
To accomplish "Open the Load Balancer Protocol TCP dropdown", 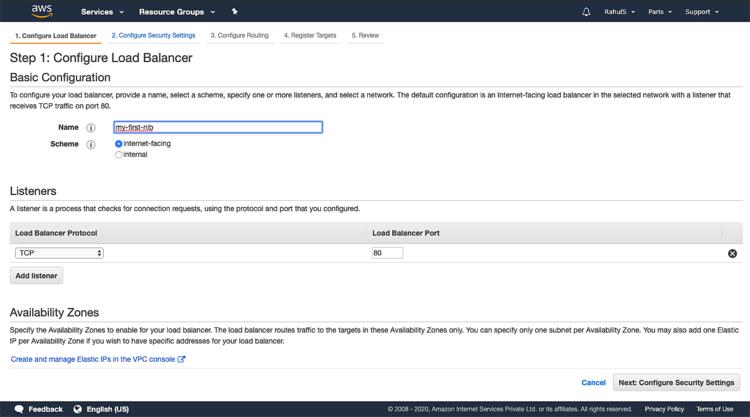I will [x=59, y=253].
